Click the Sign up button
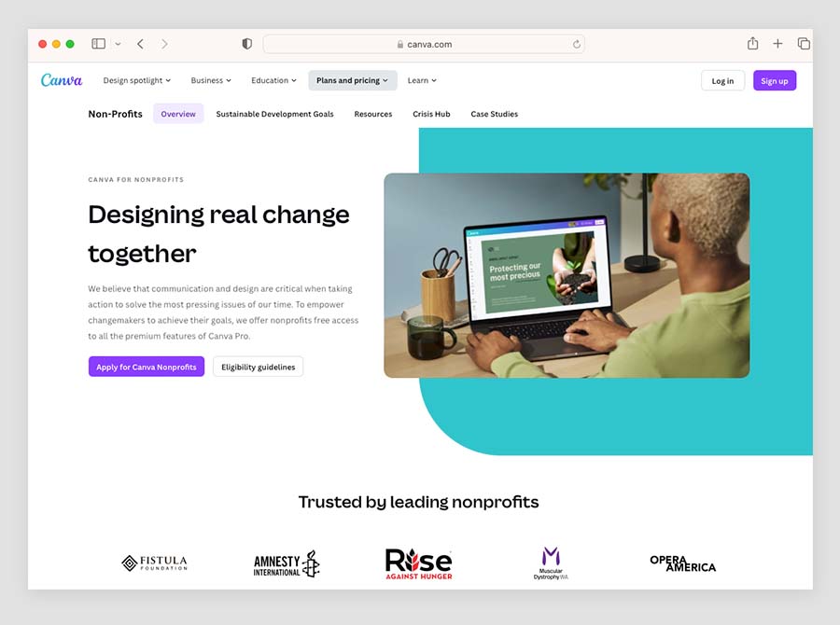 tap(775, 81)
